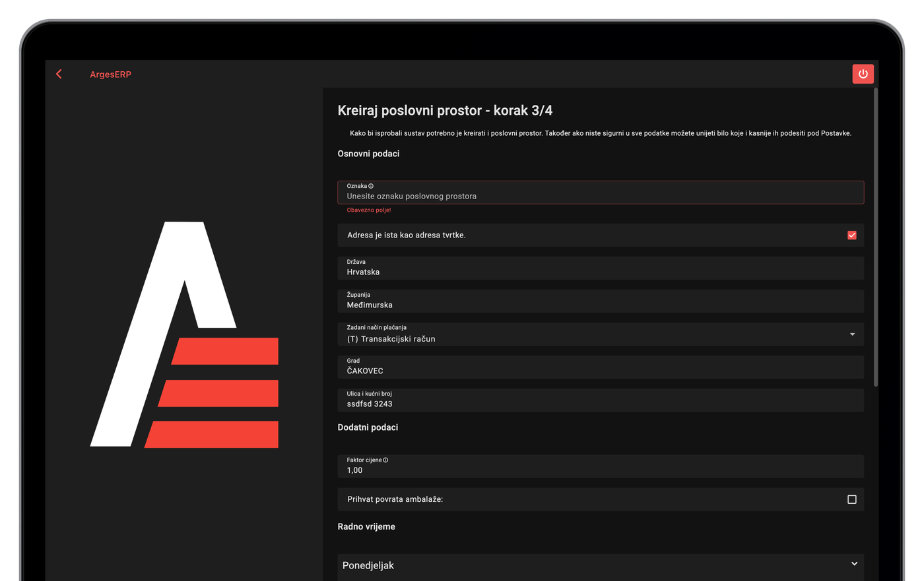Screen dimensions: 924x581
Task: Click the Obavezno polje error message
Action: (x=369, y=210)
